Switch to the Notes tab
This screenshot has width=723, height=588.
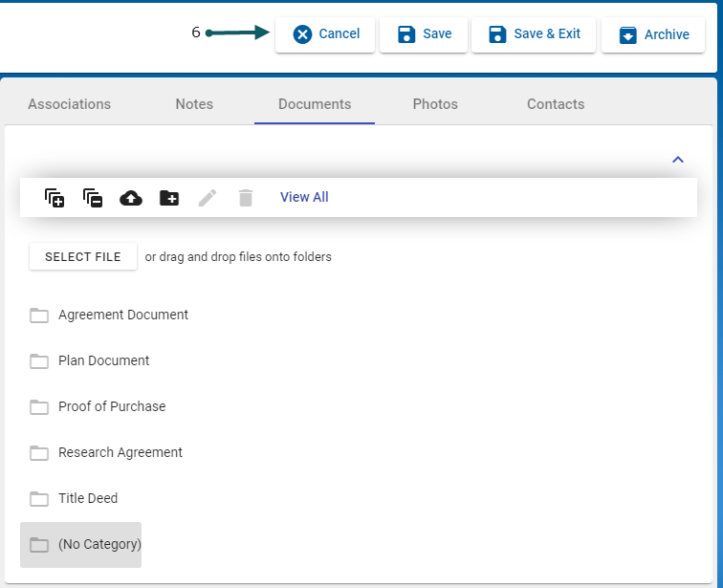click(x=194, y=104)
